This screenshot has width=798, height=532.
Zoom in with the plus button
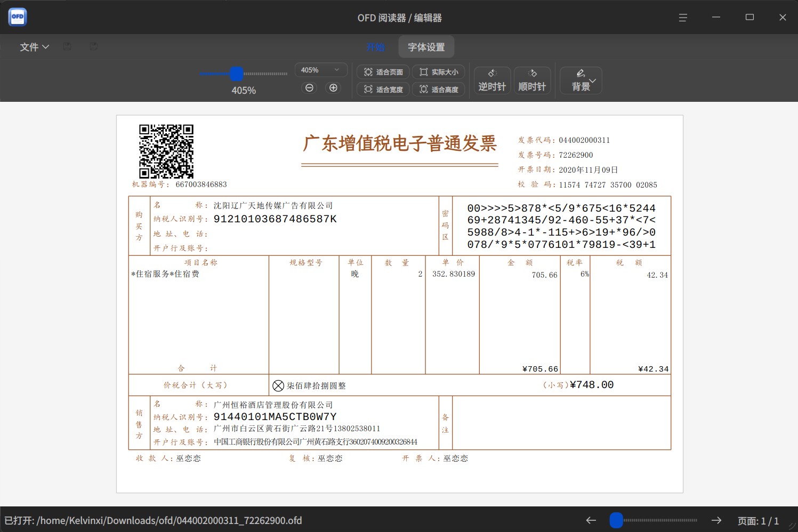pos(333,88)
